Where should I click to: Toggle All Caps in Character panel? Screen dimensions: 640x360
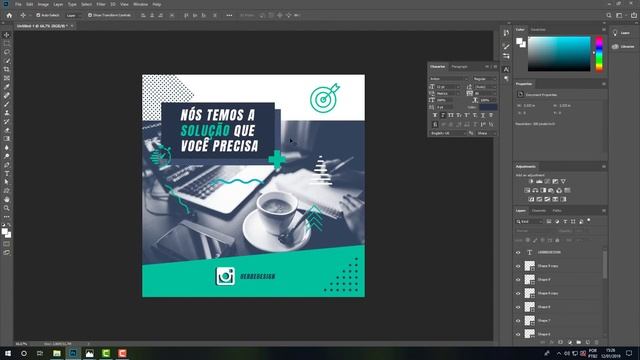point(451,116)
